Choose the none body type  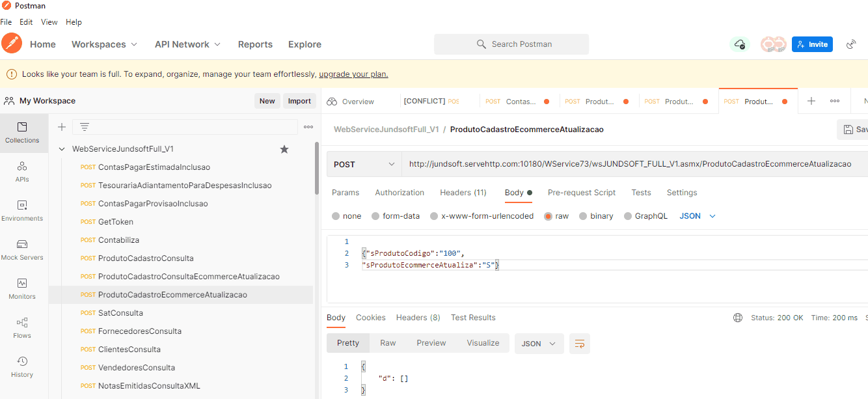coord(336,216)
